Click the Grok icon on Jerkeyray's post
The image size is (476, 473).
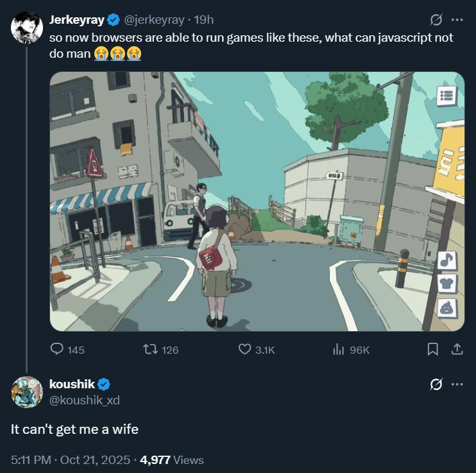tap(436, 20)
